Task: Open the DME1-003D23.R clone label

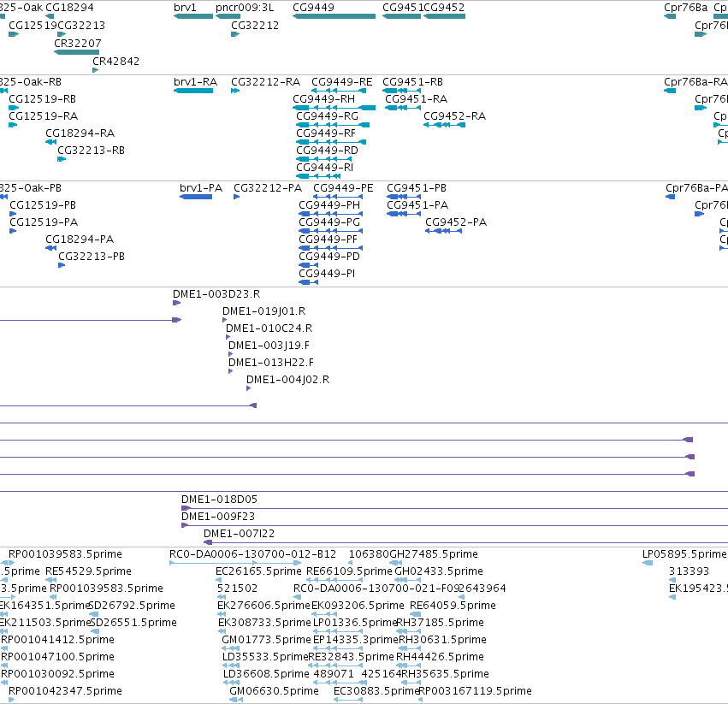Action: coord(216,294)
